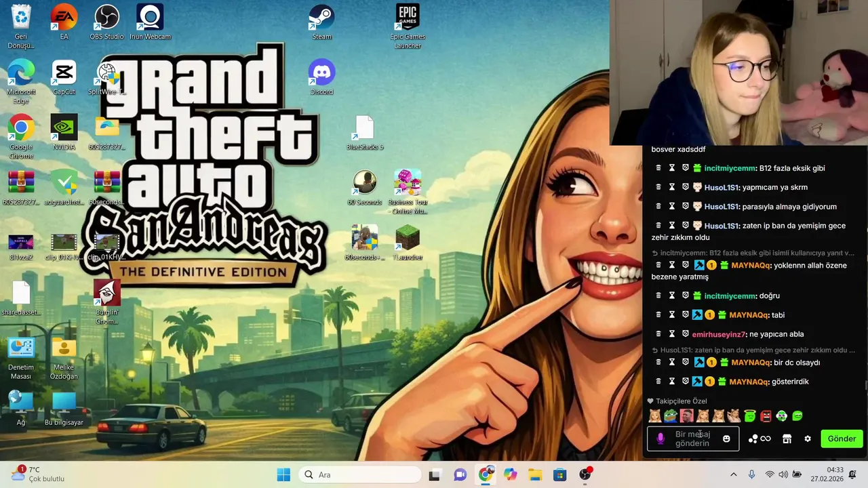This screenshot has height=488, width=868.
Task: Ban user on the doğru message shield icon
Action: point(685,296)
